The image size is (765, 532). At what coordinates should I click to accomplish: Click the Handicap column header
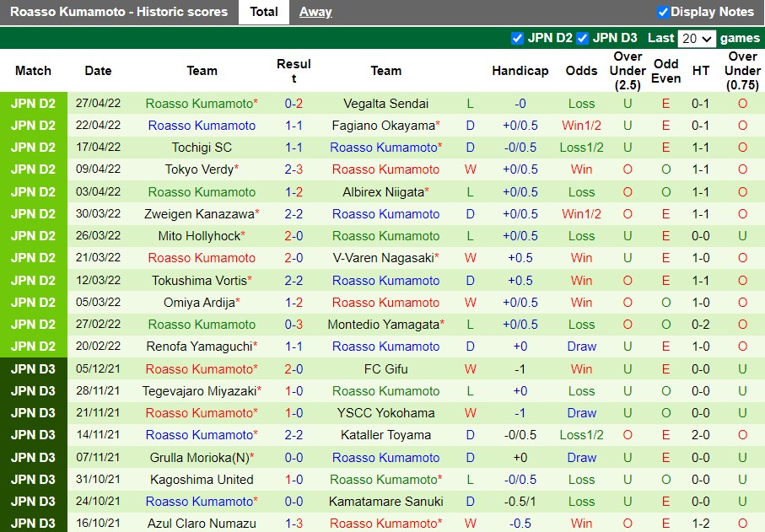click(x=520, y=71)
